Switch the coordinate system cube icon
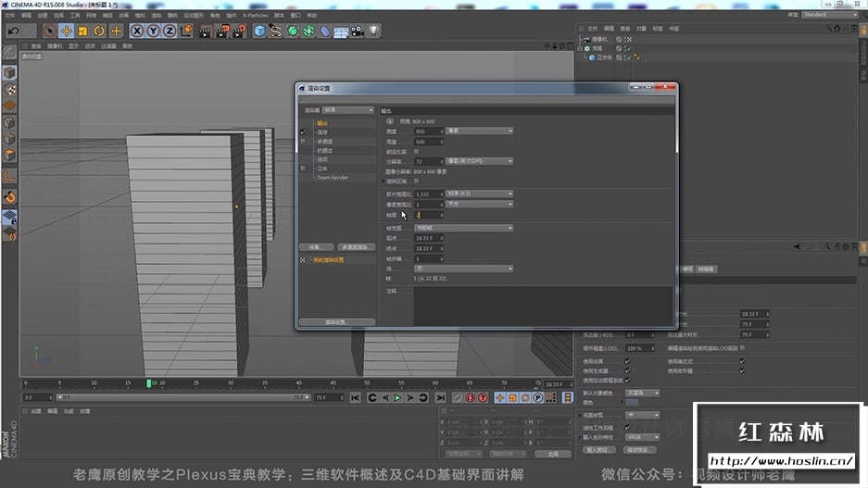The width and height of the screenshot is (868, 488). tap(186, 31)
